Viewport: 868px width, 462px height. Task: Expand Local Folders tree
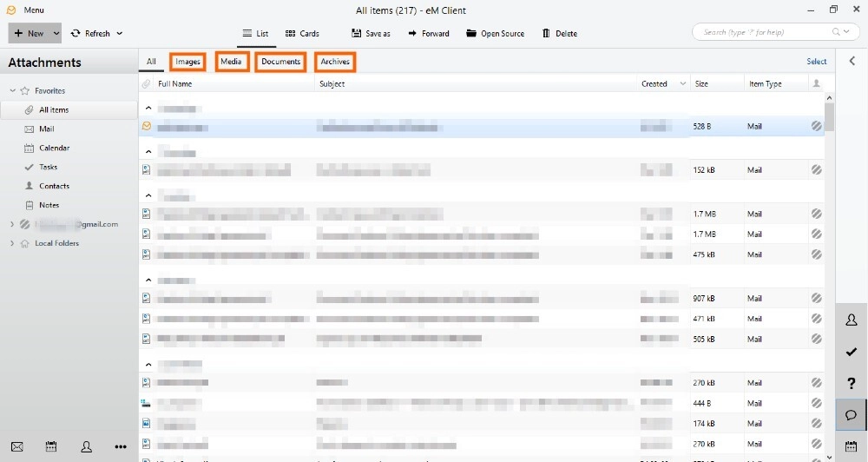tap(12, 242)
